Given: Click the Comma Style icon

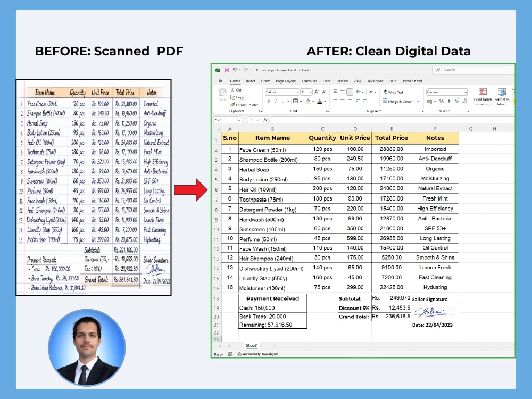Looking at the screenshot, I should click(x=448, y=101).
